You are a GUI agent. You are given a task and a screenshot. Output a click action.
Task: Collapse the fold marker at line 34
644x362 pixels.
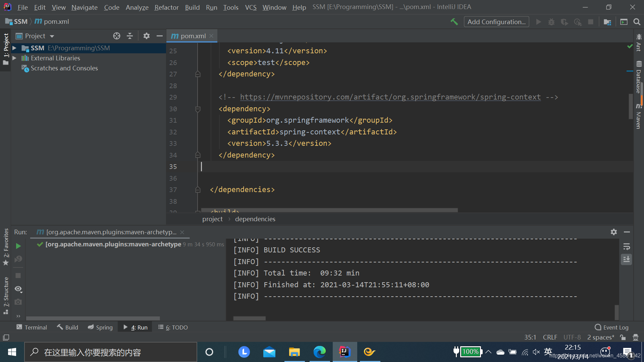(x=198, y=155)
